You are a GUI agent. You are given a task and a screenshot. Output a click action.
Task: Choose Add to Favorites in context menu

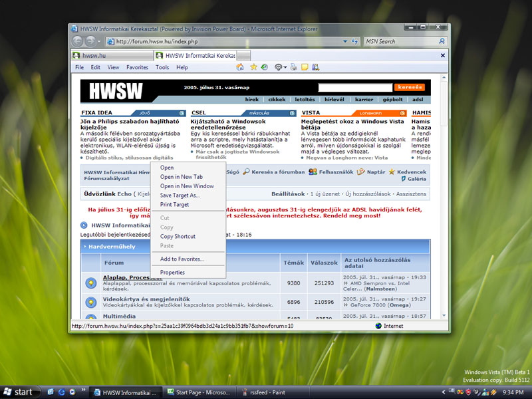(x=189, y=259)
